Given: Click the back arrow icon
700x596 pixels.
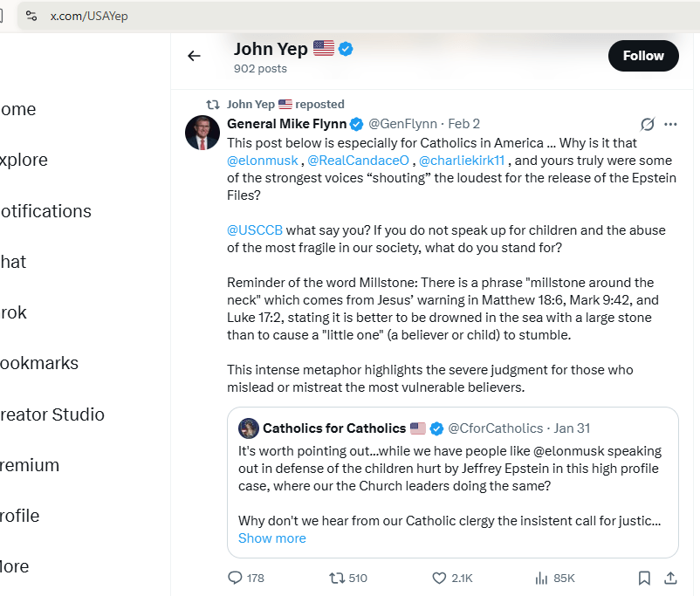Looking at the screenshot, I should 194,56.
